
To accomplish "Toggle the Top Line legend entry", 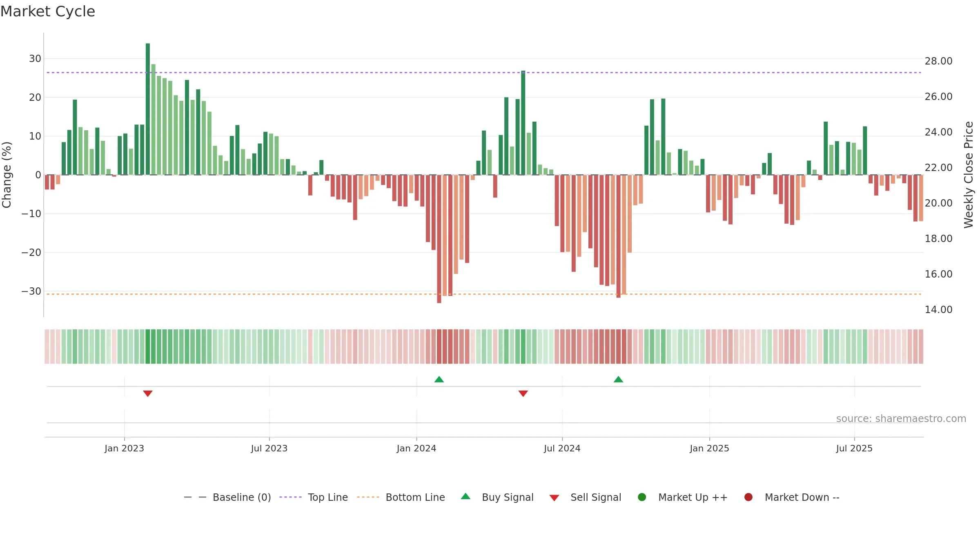I will (314, 497).
